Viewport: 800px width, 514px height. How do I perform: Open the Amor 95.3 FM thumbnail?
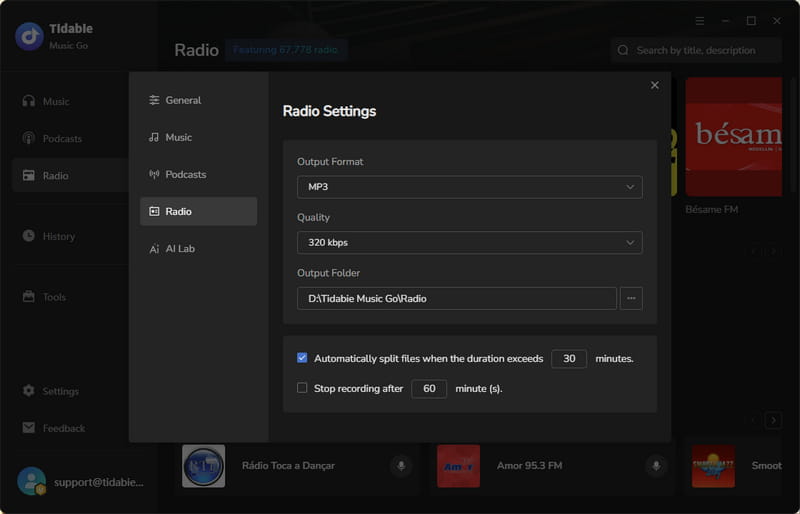tap(459, 466)
